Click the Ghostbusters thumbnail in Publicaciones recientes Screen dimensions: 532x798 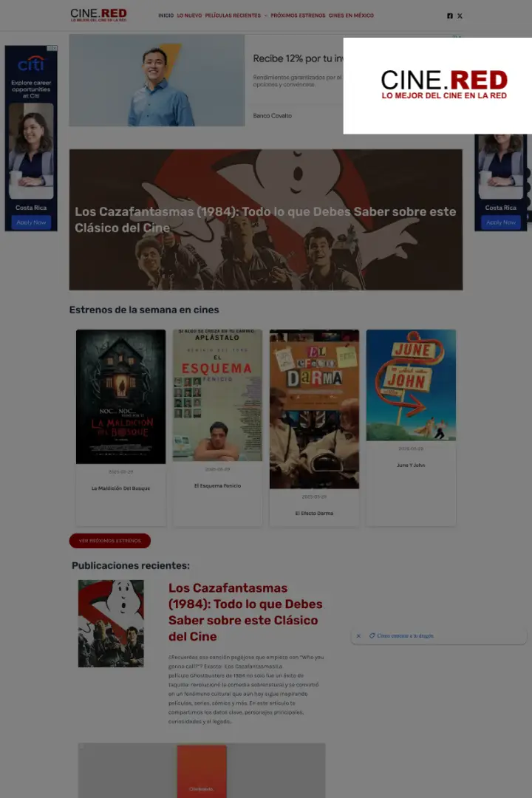pyautogui.click(x=111, y=624)
